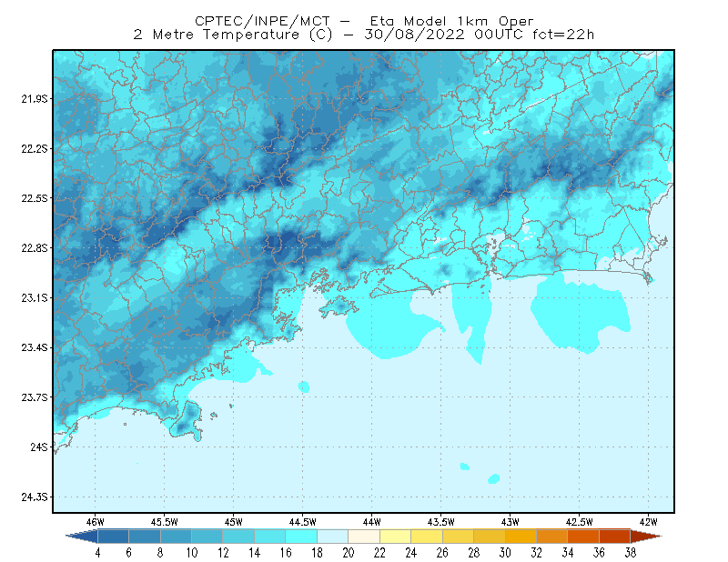Click the title line 'CPTEC/INPE/MCT – Eta Model 1km Oper'

click(x=364, y=21)
